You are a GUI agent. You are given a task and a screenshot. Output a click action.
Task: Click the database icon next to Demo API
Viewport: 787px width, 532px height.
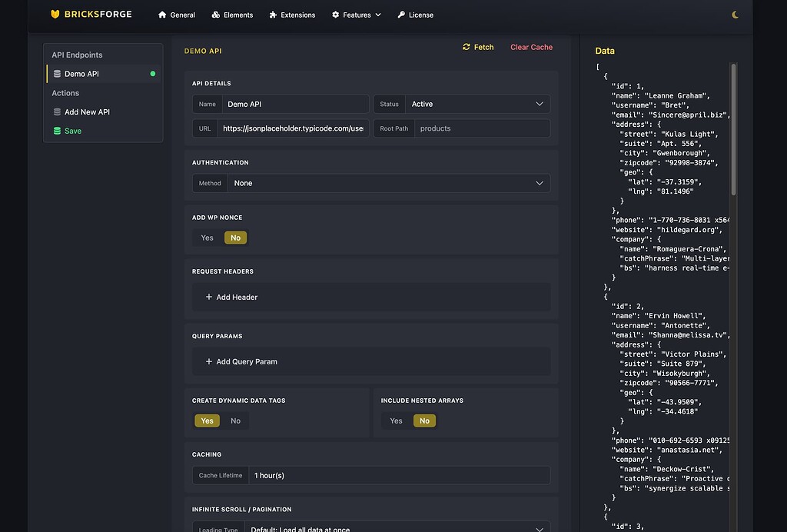coord(58,73)
